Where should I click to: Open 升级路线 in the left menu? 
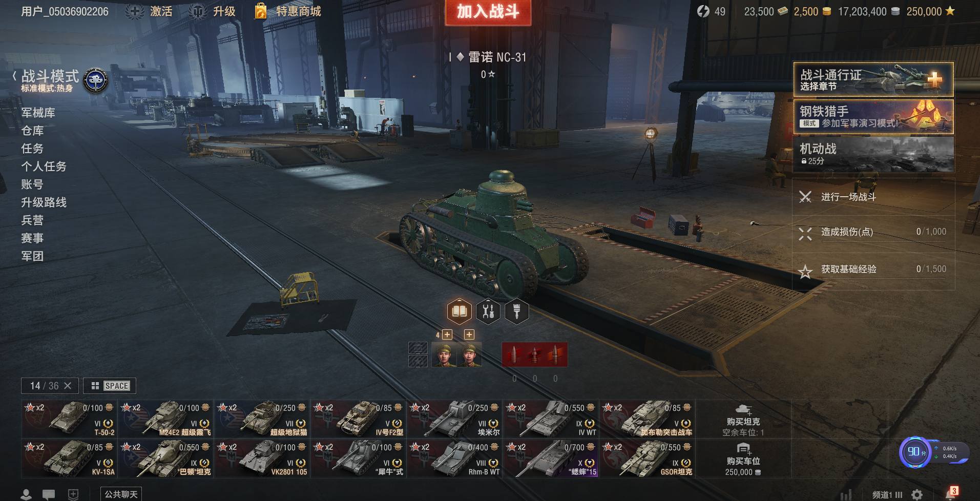(44, 202)
